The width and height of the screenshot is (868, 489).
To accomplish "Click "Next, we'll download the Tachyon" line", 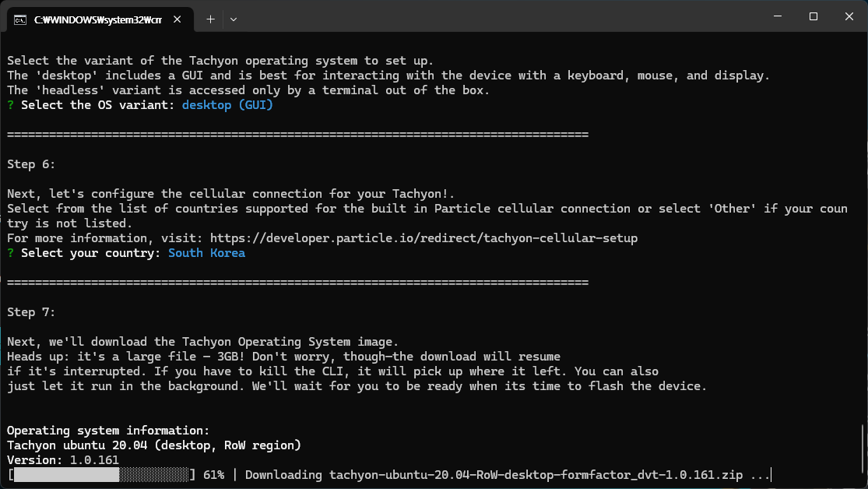I will pyautogui.click(x=202, y=342).
